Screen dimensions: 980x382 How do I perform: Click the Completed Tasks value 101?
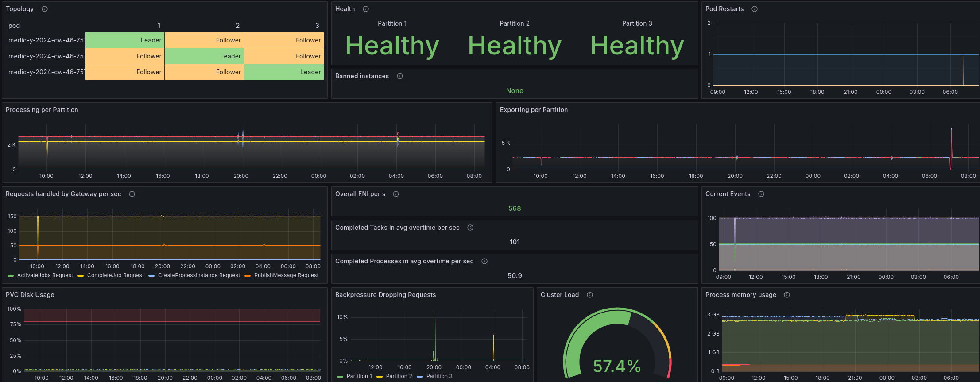[x=515, y=242]
